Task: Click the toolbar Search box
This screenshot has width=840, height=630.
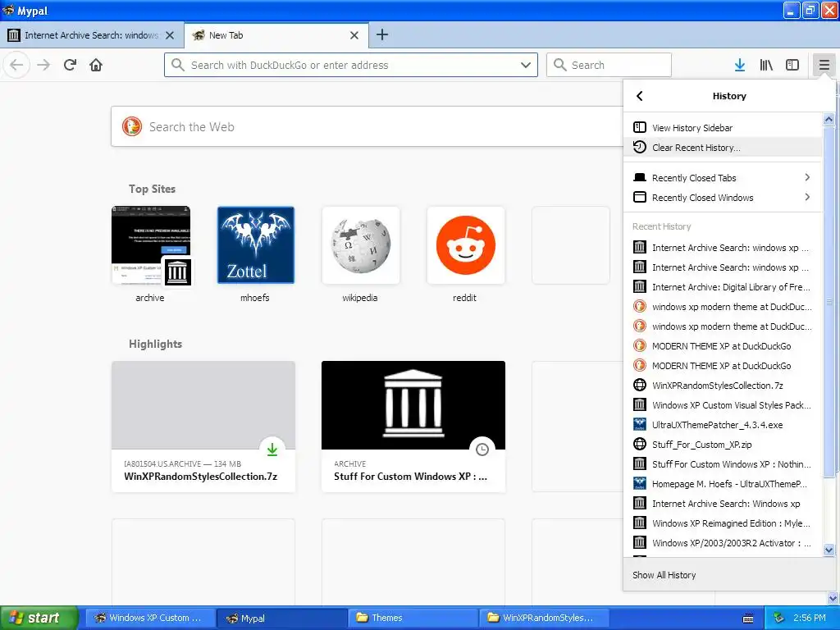Action: click(x=609, y=65)
